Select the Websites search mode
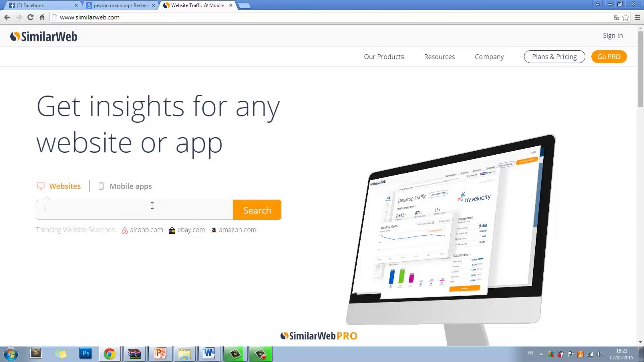Image resolution: width=644 pixels, height=362 pixels. coord(65,186)
